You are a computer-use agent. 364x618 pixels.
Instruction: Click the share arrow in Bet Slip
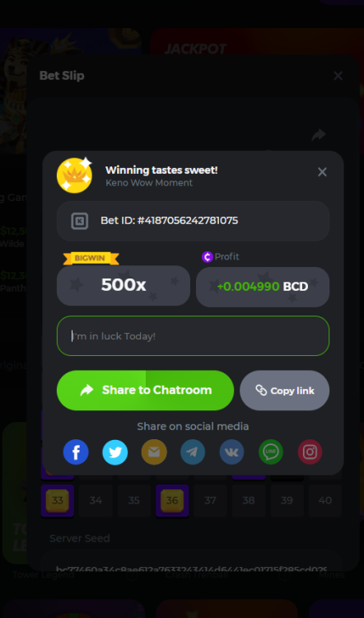point(319,135)
